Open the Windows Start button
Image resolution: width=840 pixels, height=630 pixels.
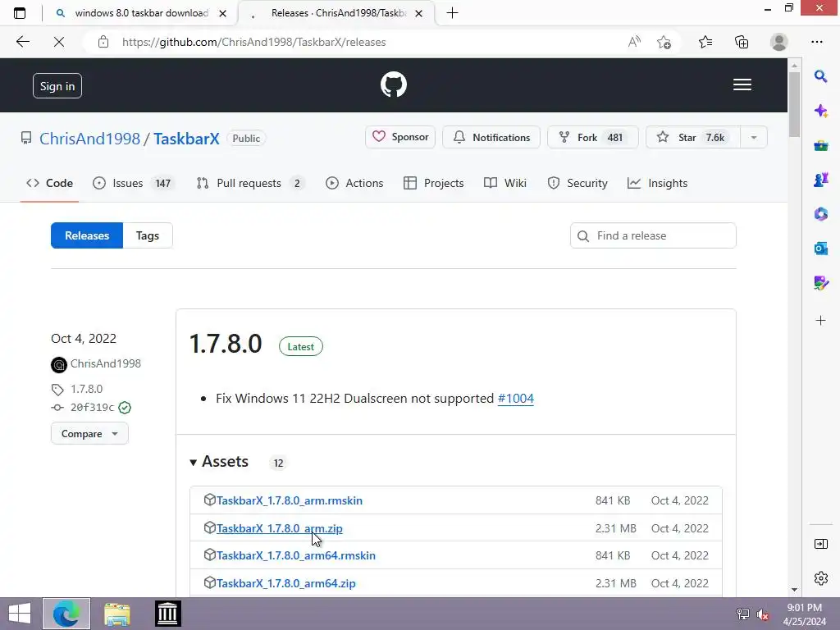[20, 614]
